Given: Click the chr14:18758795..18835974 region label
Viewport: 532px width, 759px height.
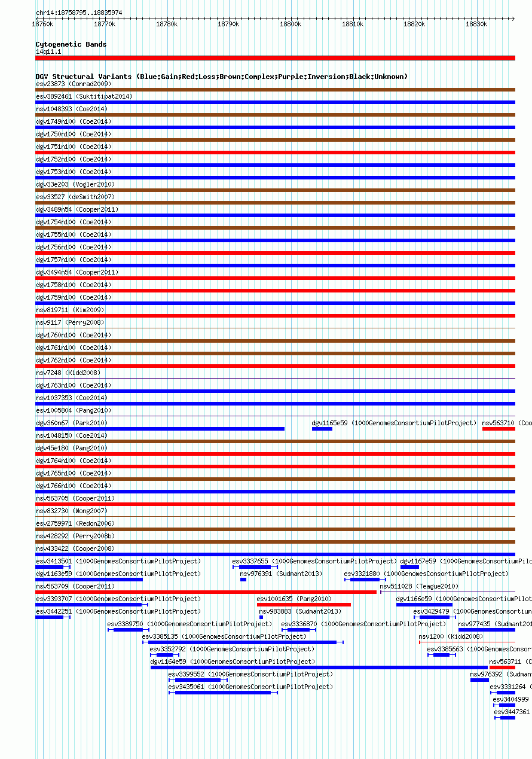Looking at the screenshot, I should pos(79,13).
